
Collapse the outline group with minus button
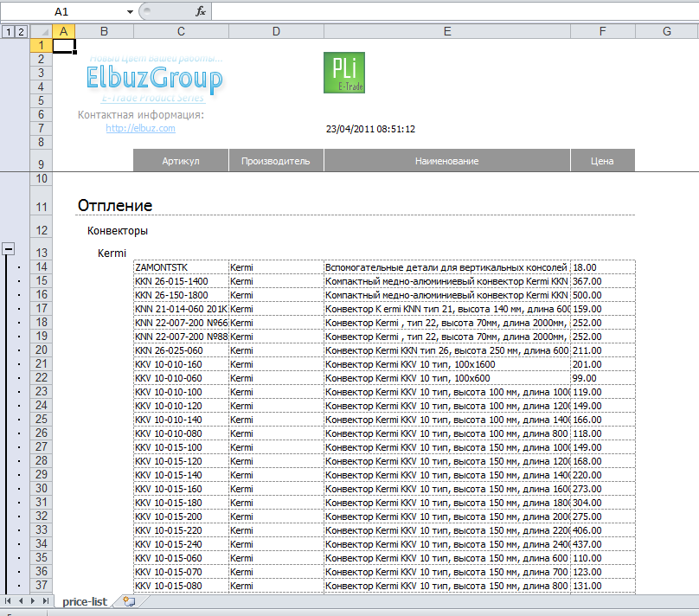9,248
